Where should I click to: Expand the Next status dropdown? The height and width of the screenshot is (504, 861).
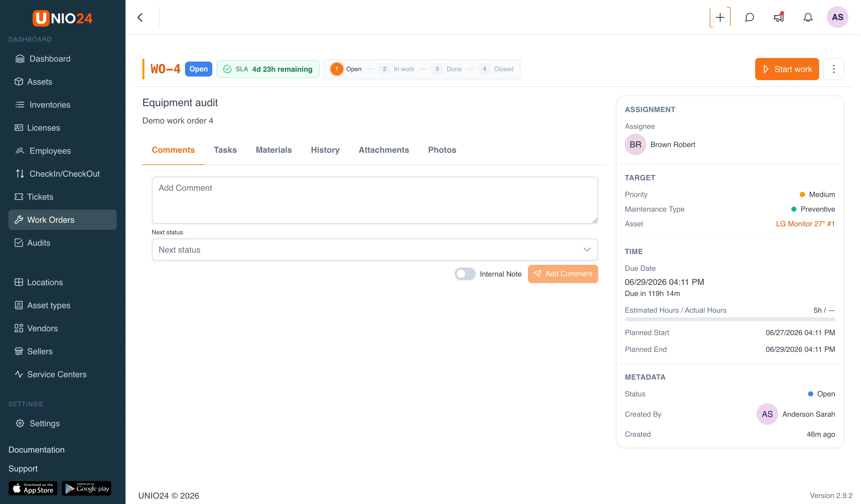(x=375, y=250)
